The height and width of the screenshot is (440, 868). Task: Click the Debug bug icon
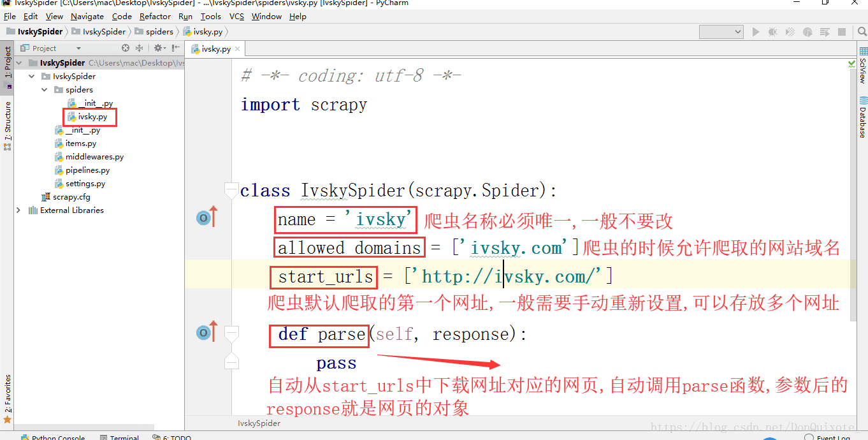(x=773, y=31)
